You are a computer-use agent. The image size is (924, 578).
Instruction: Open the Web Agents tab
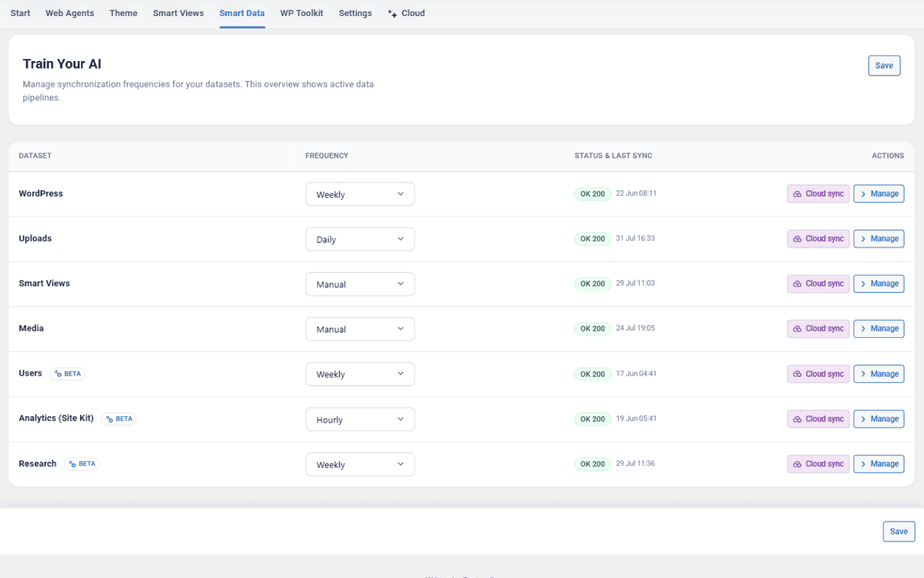[x=70, y=13]
